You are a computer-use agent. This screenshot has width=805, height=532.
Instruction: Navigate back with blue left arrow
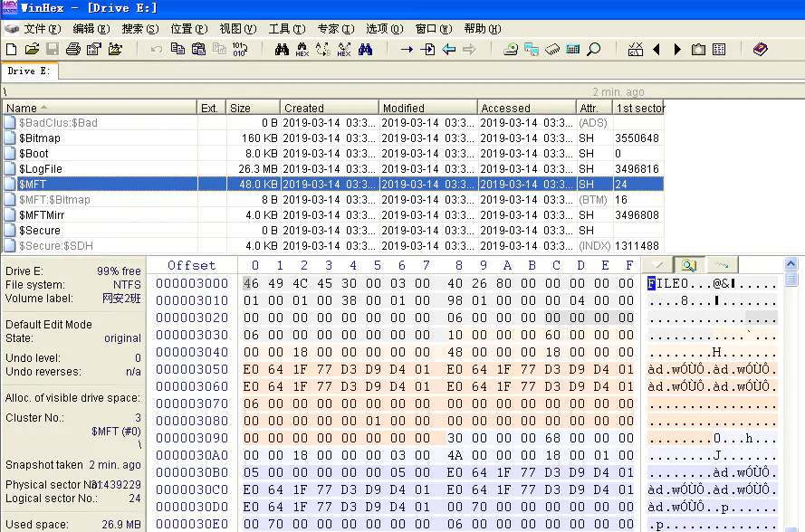[449, 49]
